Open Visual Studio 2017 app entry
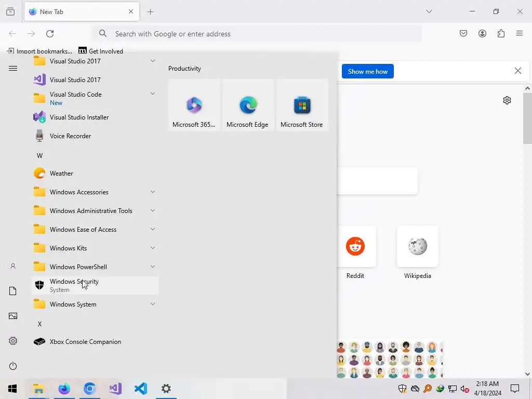This screenshot has width=532, height=399. 95,79
